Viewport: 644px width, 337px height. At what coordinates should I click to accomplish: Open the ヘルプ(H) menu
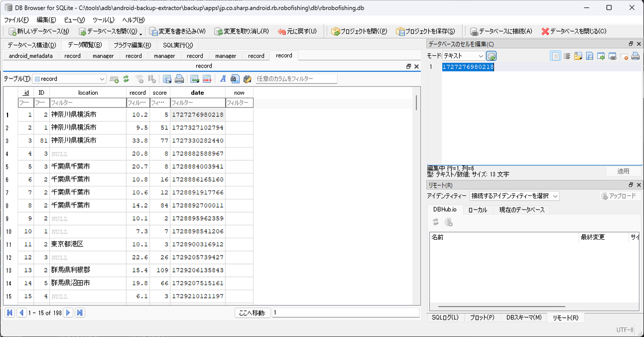pyautogui.click(x=133, y=20)
